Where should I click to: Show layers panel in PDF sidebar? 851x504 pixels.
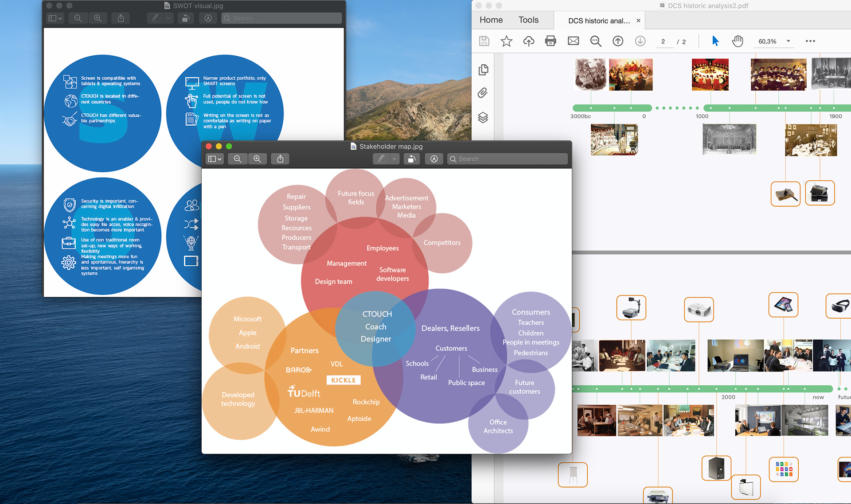(x=483, y=117)
